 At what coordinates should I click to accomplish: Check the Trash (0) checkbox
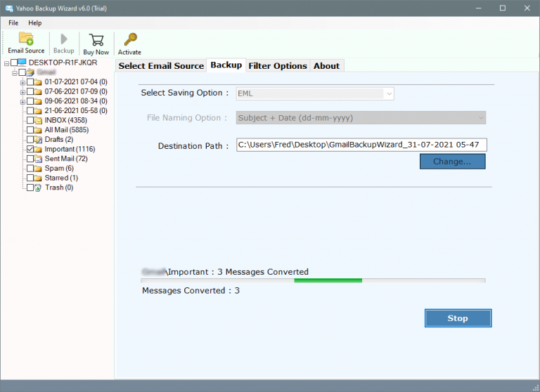[30, 188]
